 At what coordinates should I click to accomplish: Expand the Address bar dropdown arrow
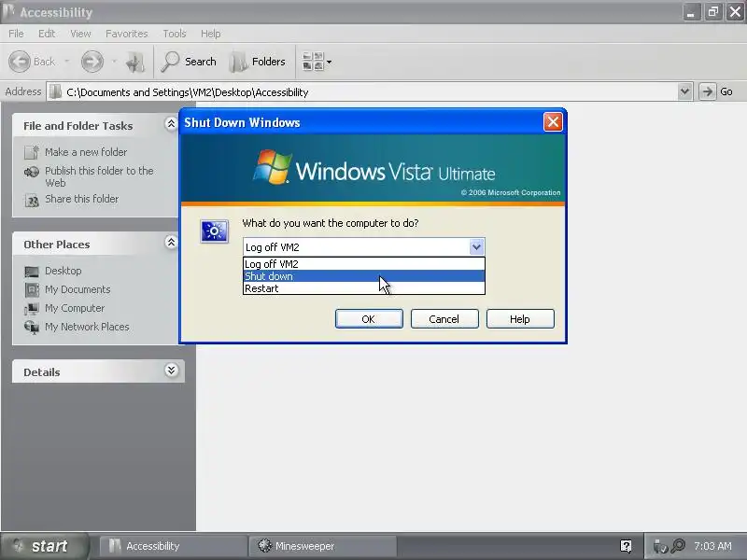click(684, 91)
